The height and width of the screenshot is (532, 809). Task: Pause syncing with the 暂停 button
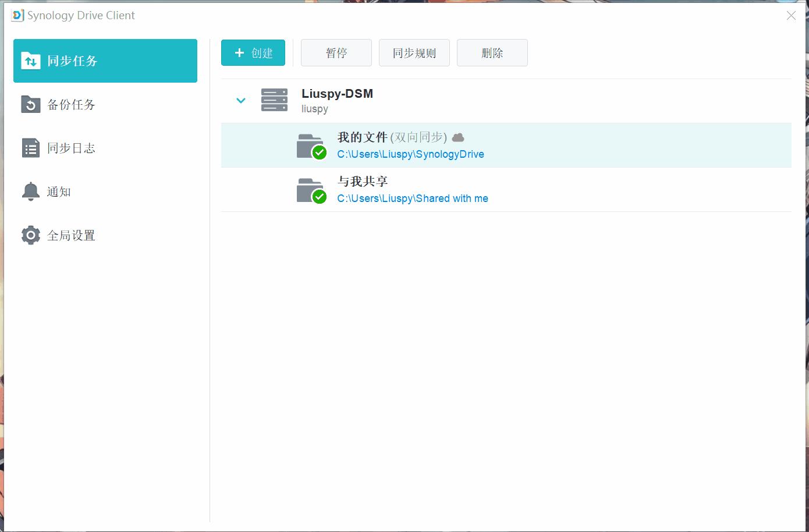coord(336,53)
